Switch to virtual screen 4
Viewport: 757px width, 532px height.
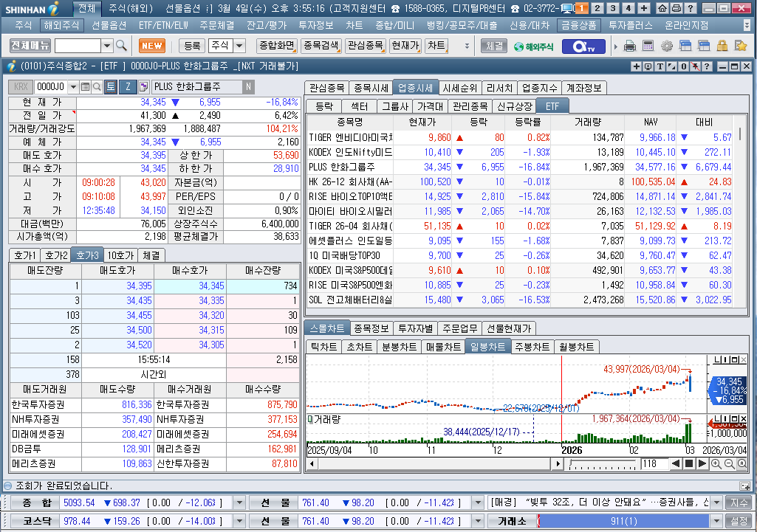pyautogui.click(x=628, y=8)
